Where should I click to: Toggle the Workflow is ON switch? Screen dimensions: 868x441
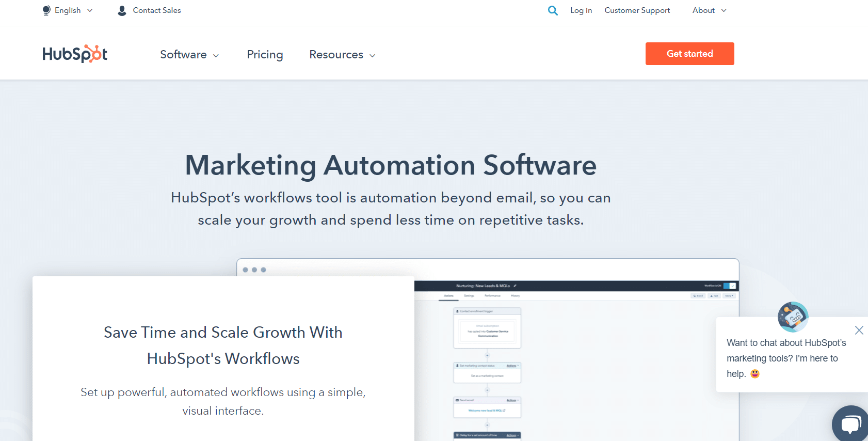tap(730, 286)
